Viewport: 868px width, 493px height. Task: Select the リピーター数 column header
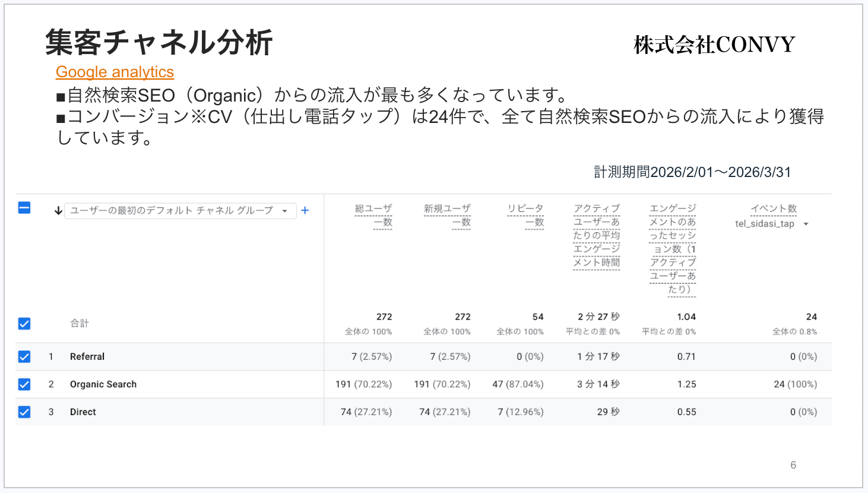tap(525, 215)
